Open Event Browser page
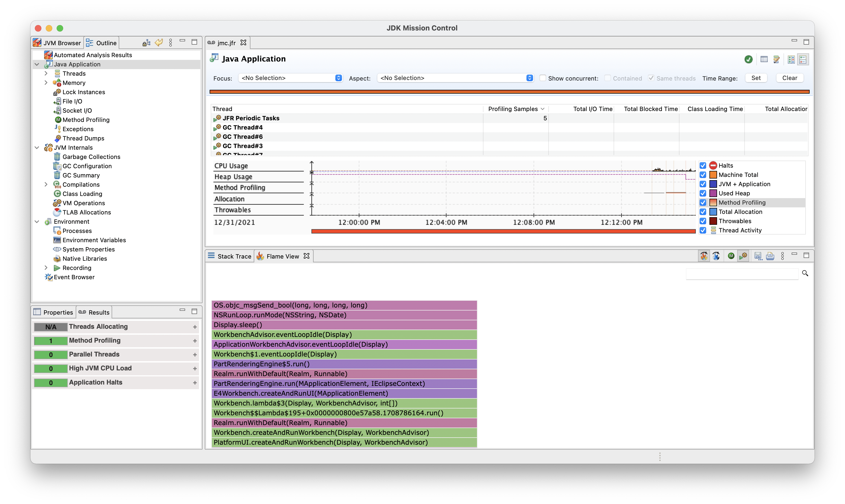Viewport: 845px width, 504px height. click(74, 277)
